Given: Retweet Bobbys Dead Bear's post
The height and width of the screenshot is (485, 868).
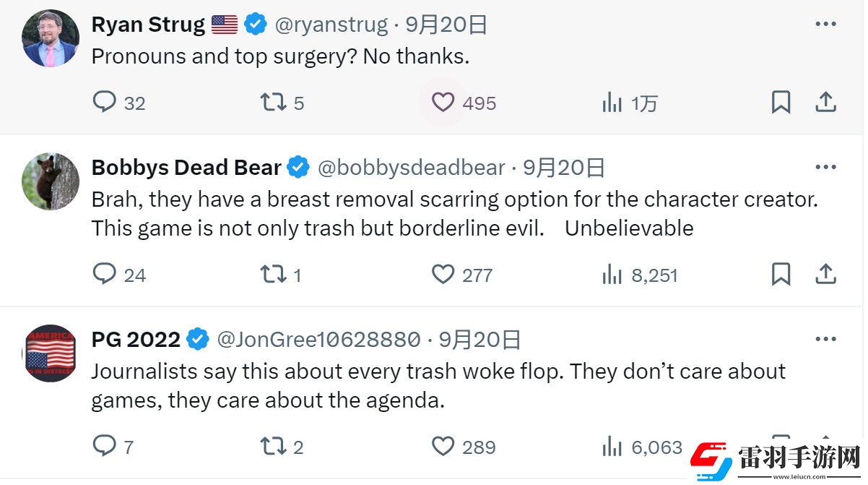Looking at the screenshot, I should point(274,274).
